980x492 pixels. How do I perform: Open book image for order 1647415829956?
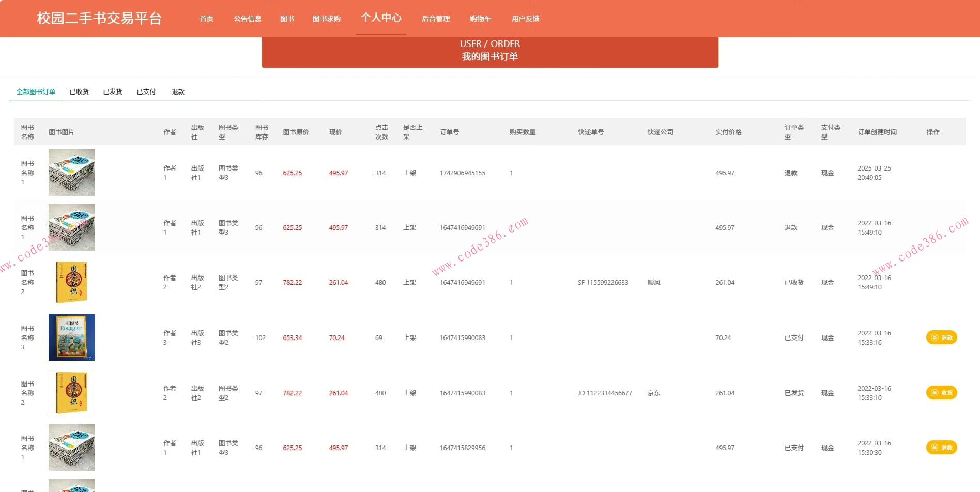pyautogui.click(x=72, y=448)
